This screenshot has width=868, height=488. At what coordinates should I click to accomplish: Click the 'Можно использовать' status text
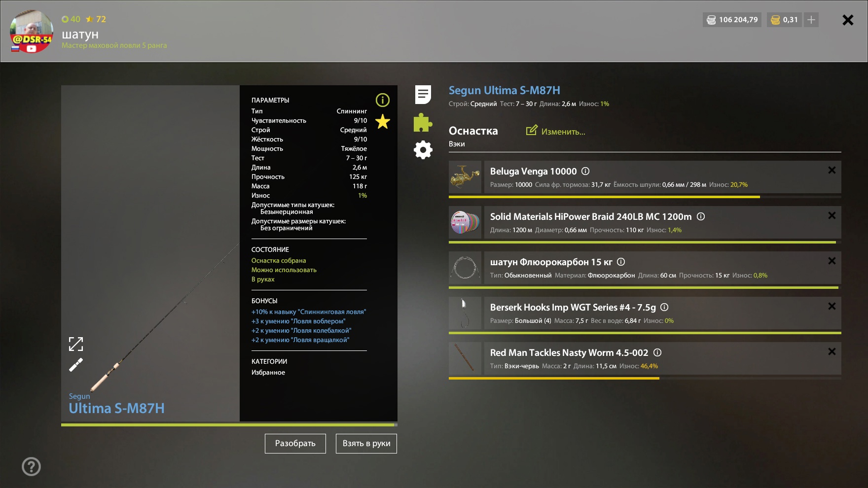[284, 270]
